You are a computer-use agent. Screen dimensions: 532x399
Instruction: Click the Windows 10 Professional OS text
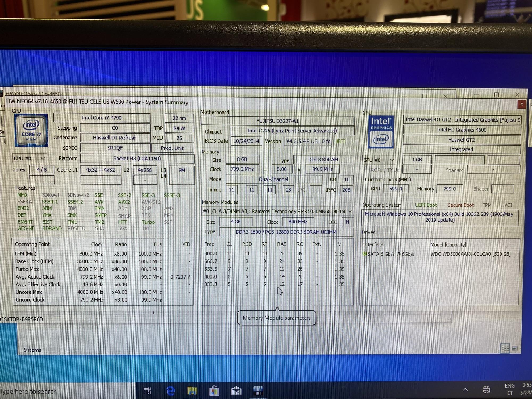pos(440,217)
